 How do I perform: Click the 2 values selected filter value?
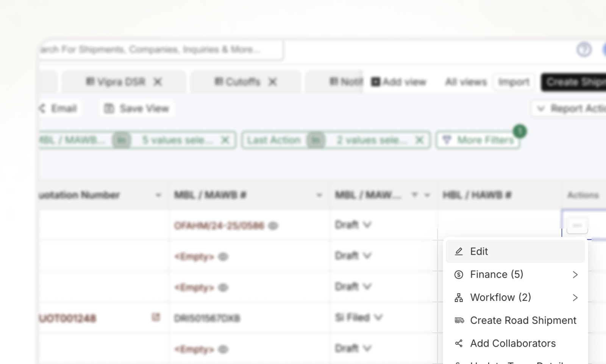pyautogui.click(x=372, y=140)
